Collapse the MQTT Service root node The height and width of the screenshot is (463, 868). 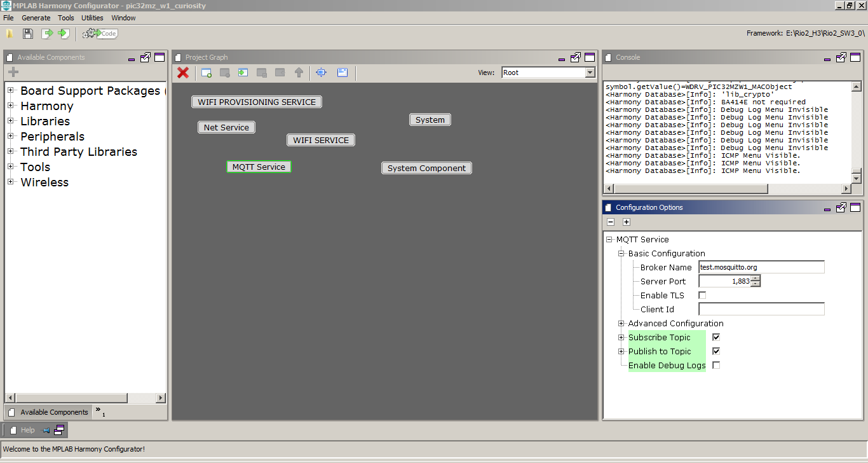coord(610,239)
